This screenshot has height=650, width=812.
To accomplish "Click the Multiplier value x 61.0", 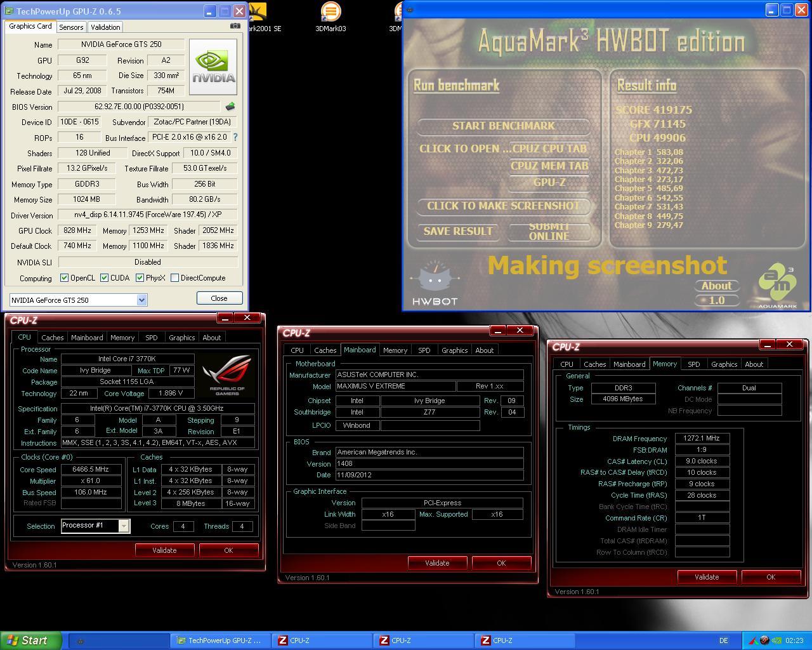I will (91, 481).
